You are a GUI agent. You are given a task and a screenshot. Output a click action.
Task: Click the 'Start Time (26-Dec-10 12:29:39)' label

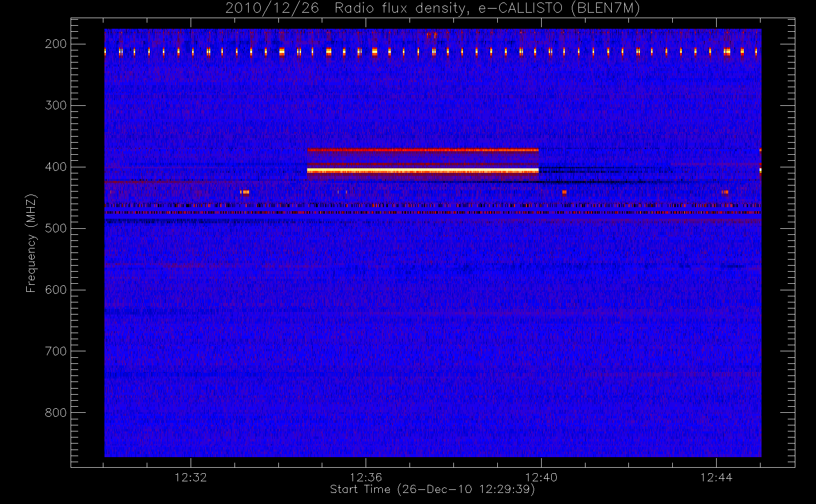pyautogui.click(x=432, y=489)
